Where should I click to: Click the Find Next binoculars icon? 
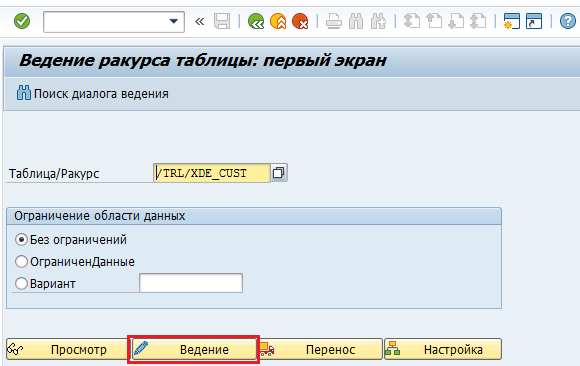click(378, 21)
